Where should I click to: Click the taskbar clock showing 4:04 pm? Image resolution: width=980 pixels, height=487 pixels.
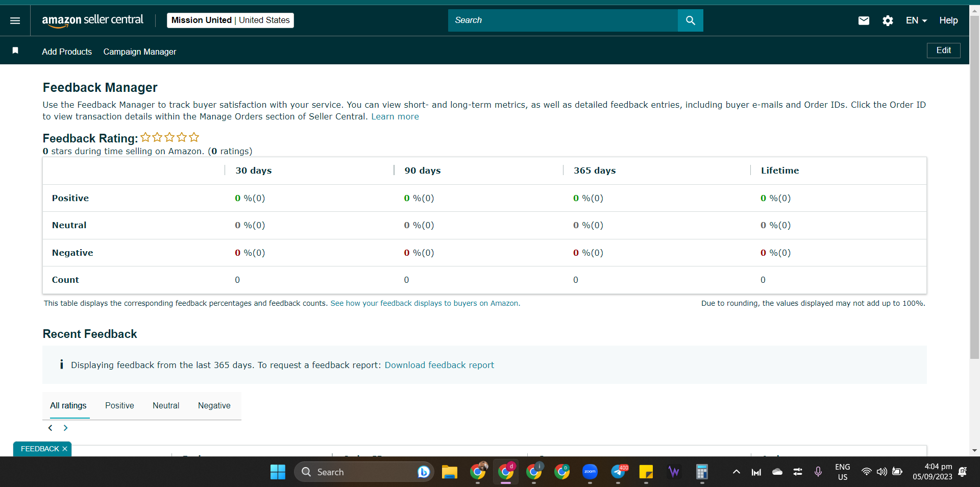933,472
